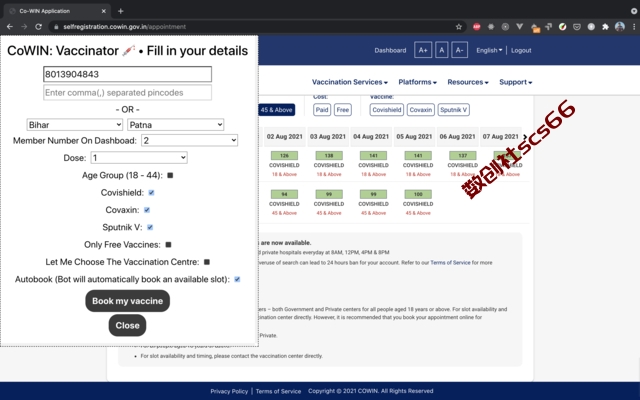Select the 45 & Above age filter

[276, 110]
